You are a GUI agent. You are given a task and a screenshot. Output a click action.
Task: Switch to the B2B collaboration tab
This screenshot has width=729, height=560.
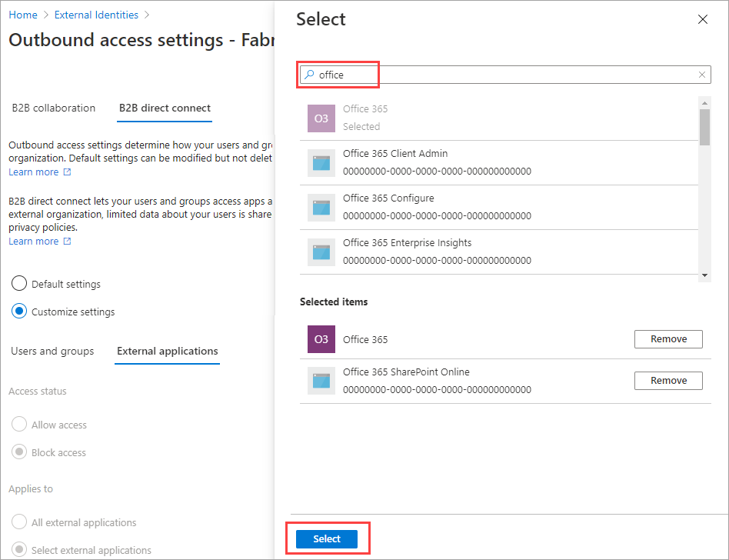point(53,108)
